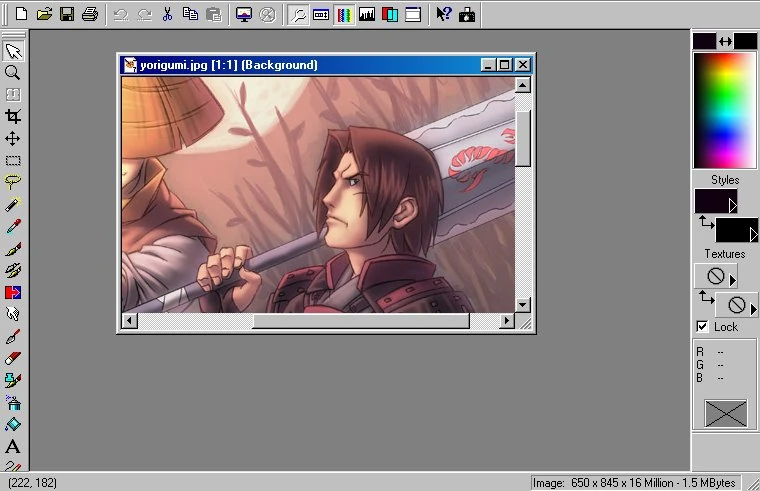Pick the Freehand lasso tool

[13, 182]
